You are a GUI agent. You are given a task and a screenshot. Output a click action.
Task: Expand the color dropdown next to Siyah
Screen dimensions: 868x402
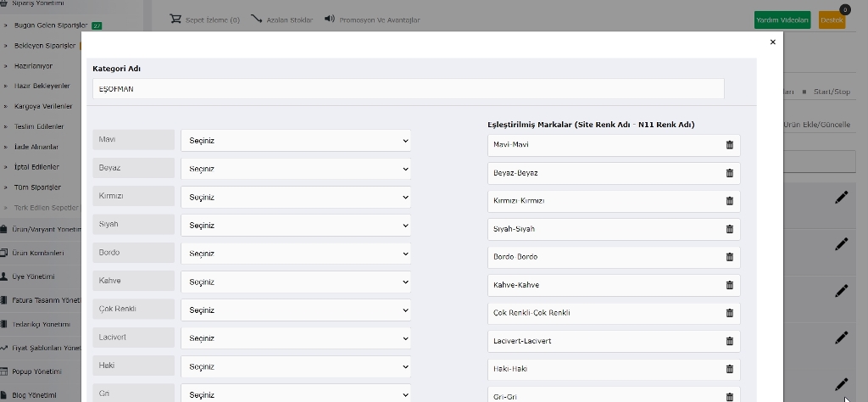tap(296, 226)
